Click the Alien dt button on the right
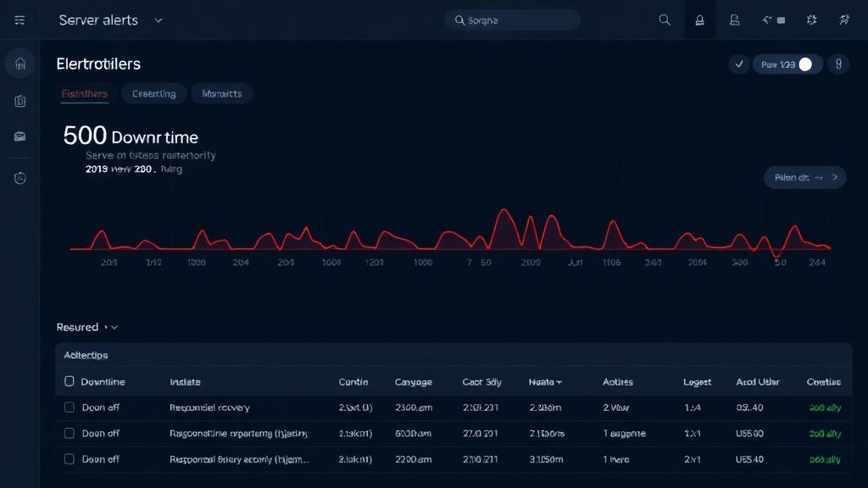 pos(804,177)
